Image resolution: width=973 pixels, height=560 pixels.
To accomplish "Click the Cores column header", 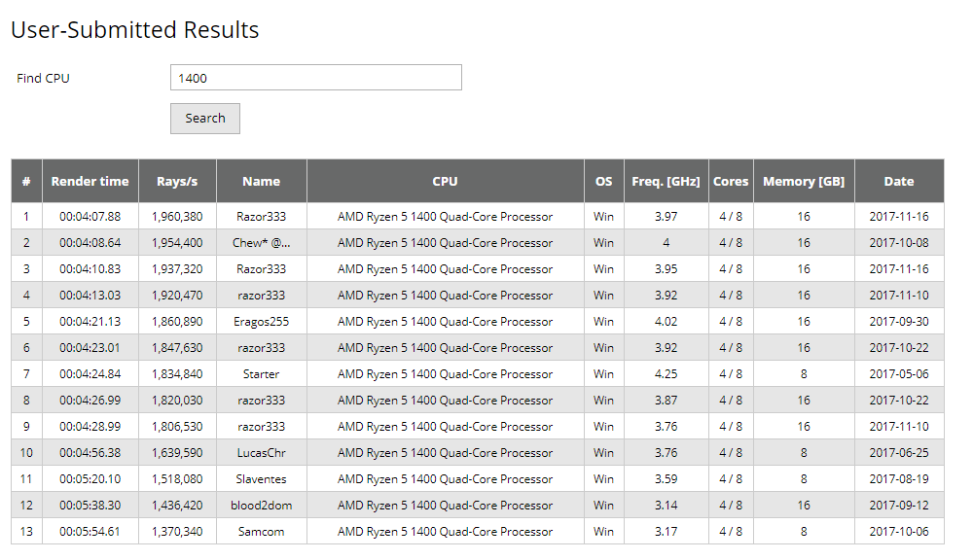I will click(x=731, y=181).
